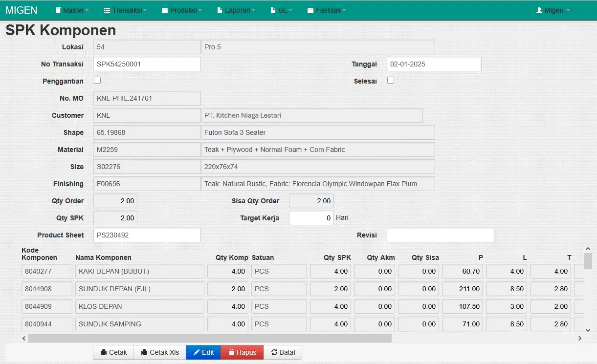The width and height of the screenshot is (597, 364).
Task: Click the folder icon beside Fasilitas menu
Action: [310, 10]
